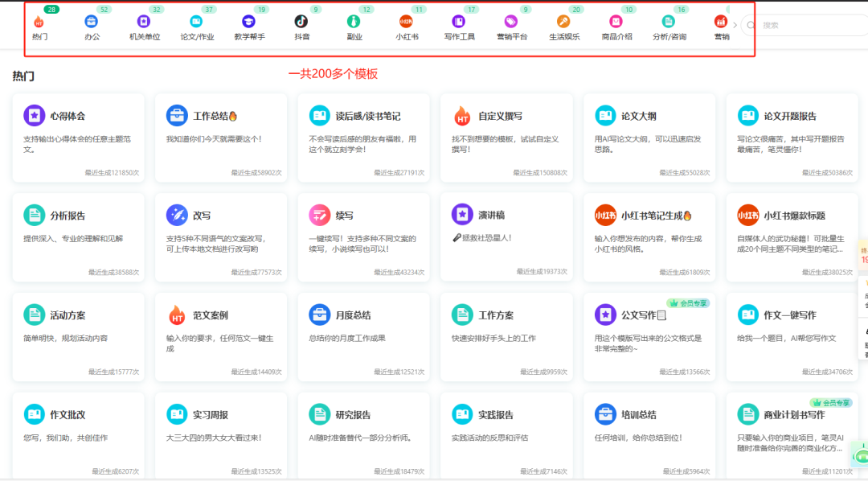Click the 月度总结 briefcase icon
The image size is (868, 481).
319,314
